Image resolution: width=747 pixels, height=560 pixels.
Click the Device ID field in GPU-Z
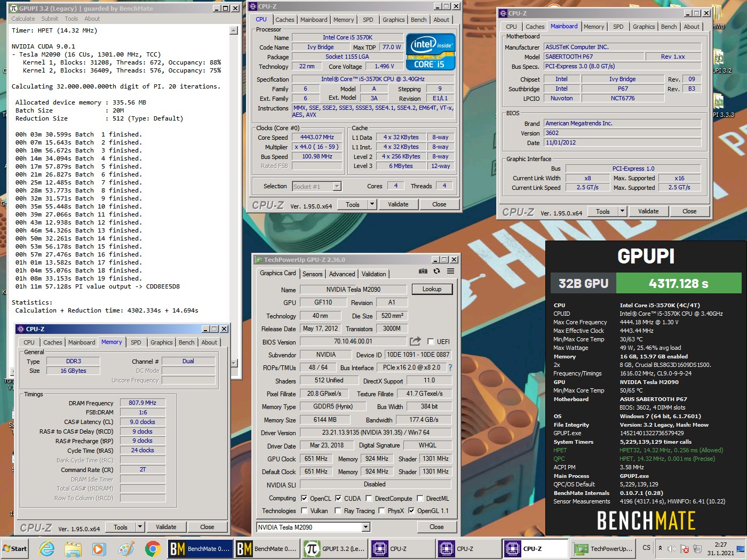coord(418,355)
